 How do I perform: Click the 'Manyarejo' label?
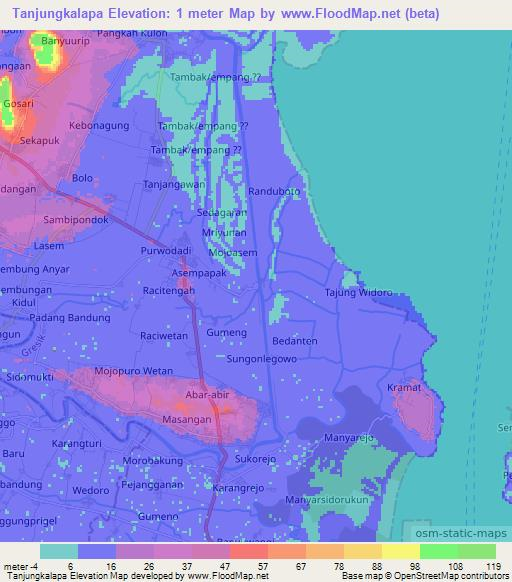pos(349,438)
